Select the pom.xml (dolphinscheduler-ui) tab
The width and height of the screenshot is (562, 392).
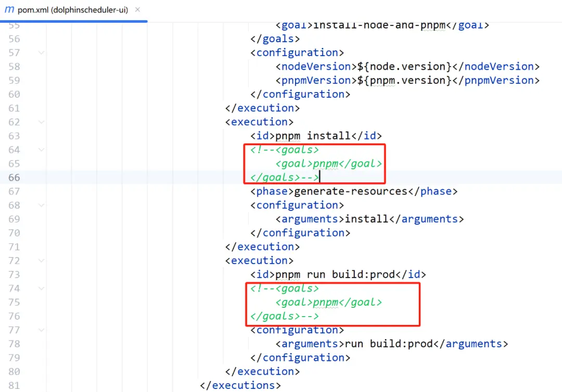click(73, 10)
